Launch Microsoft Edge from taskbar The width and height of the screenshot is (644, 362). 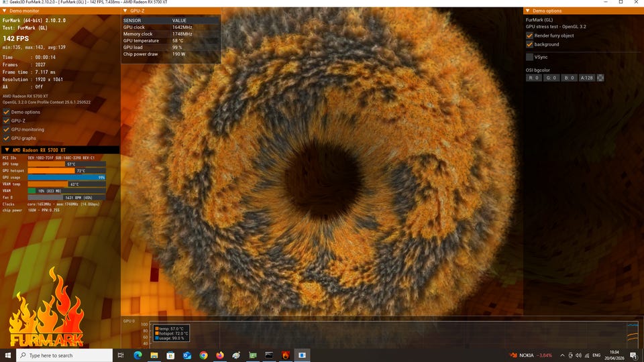pyautogui.click(x=138, y=355)
